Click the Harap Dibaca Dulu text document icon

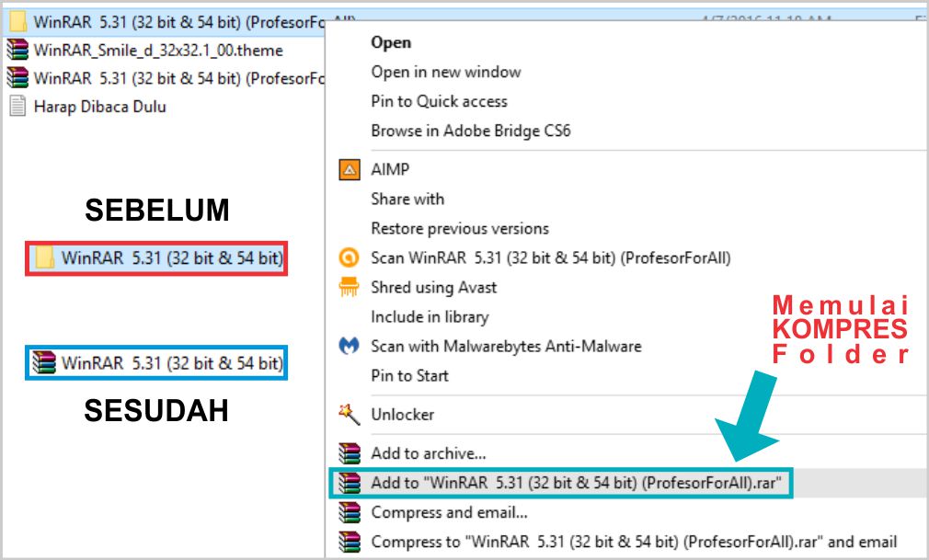click(17, 106)
